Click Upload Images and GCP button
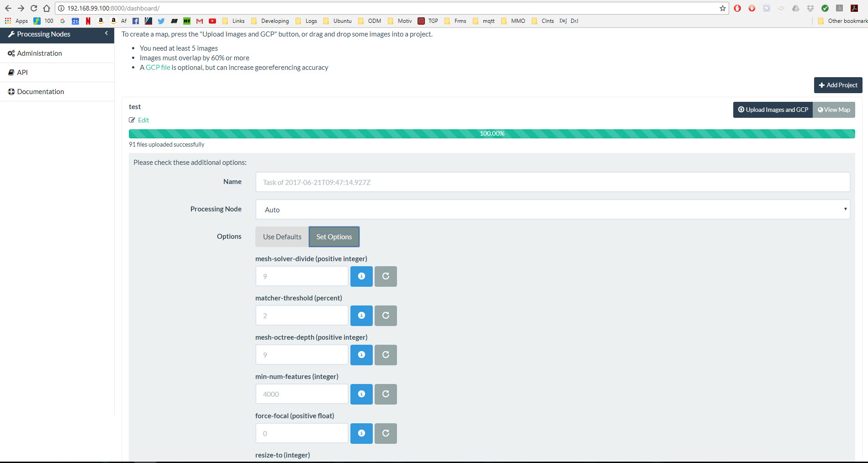This screenshot has width=868, height=463. (773, 110)
